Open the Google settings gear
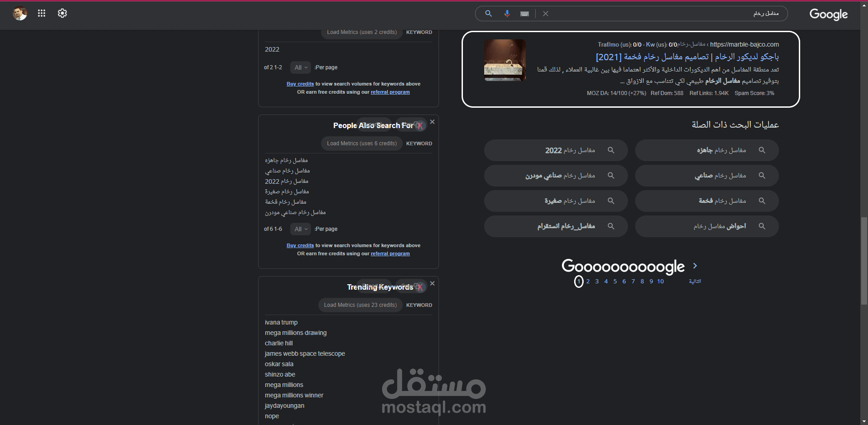Screen dimensions: 868x425 [x=62, y=13]
